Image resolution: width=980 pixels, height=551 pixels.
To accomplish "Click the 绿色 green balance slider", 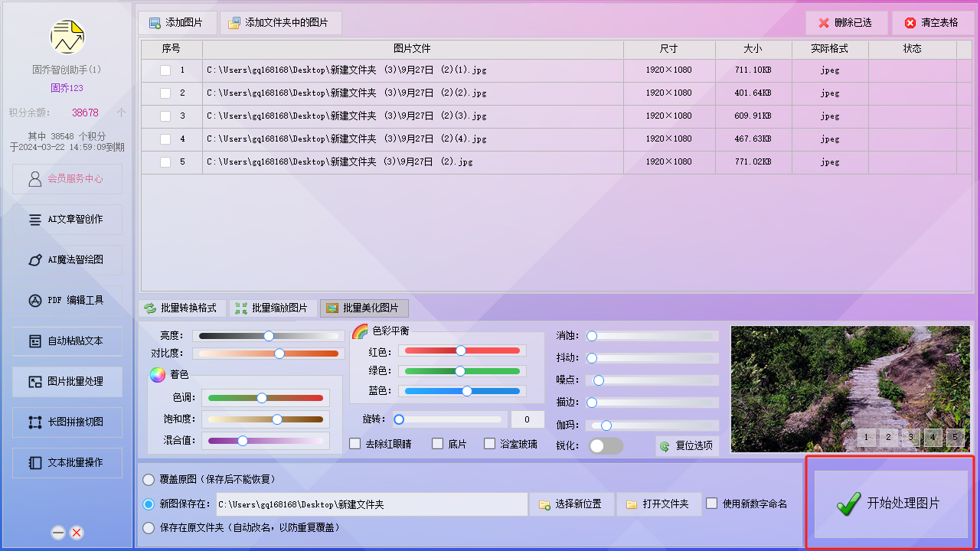I will click(x=462, y=371).
